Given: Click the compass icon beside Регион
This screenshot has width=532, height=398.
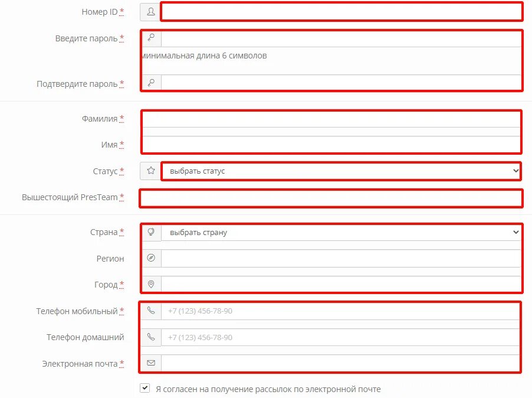Looking at the screenshot, I should click(152, 258).
